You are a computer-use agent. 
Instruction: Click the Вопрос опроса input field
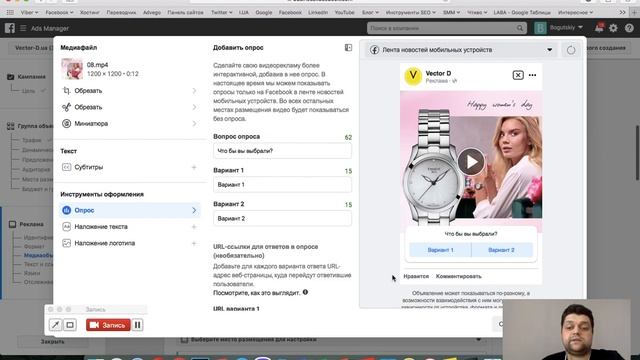(x=282, y=151)
